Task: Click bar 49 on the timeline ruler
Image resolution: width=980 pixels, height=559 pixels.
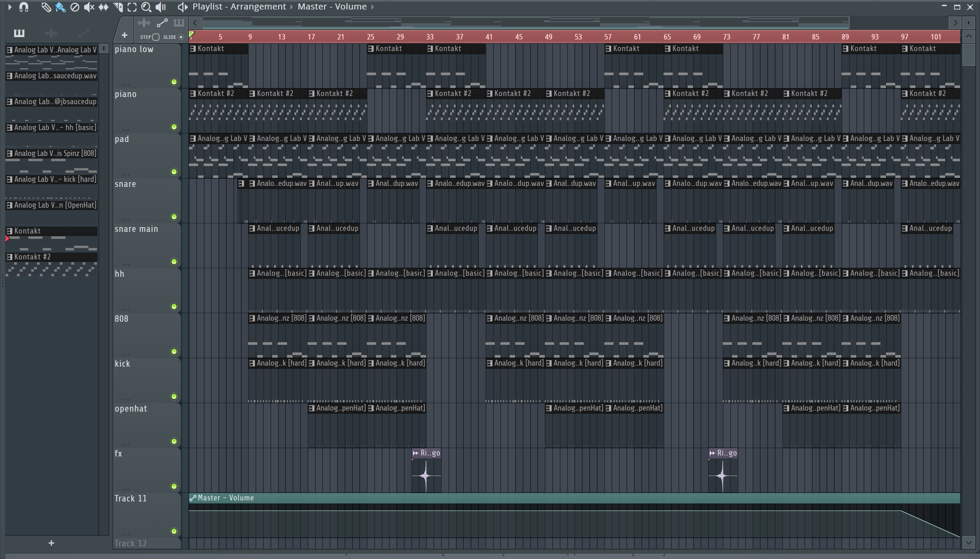Action: (x=548, y=37)
